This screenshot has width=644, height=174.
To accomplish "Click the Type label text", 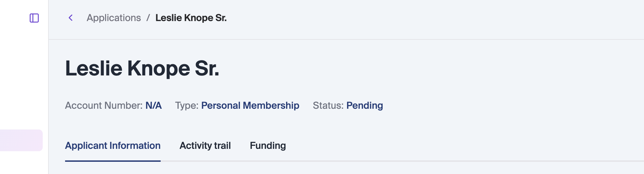I will pos(186,105).
